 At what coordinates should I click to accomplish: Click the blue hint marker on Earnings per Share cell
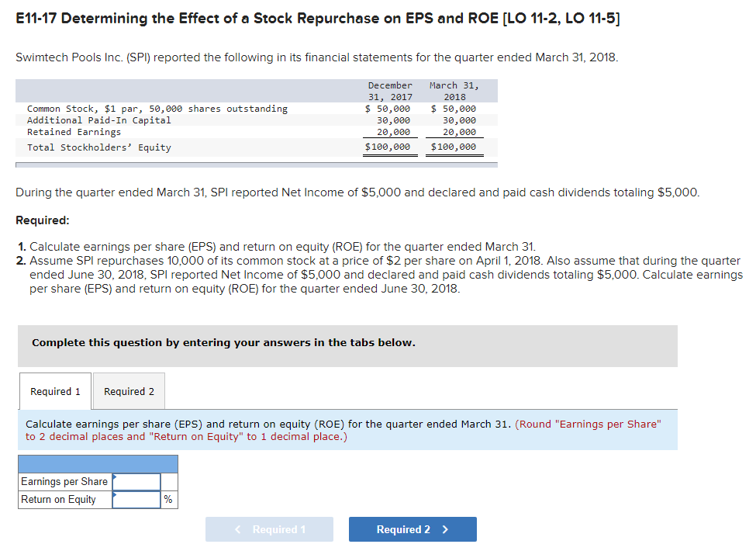click(115, 476)
